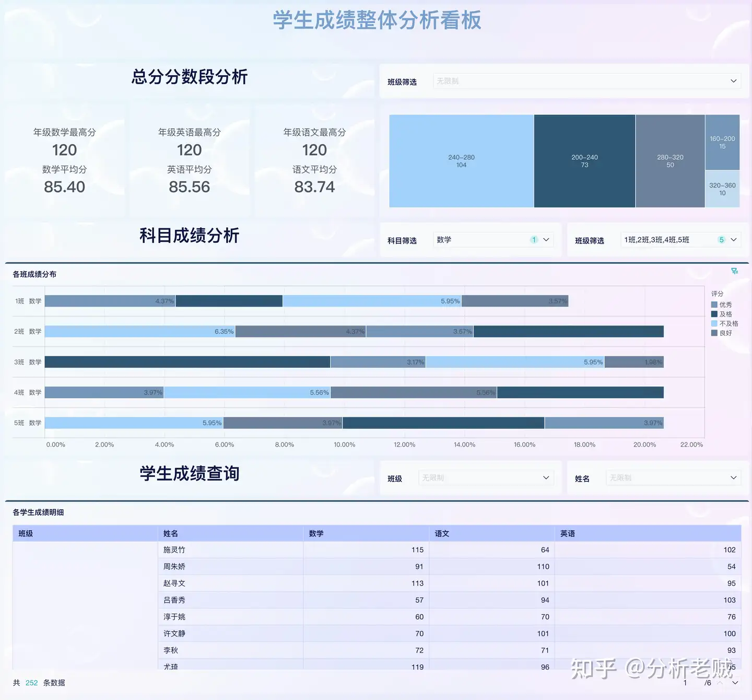The width and height of the screenshot is (752, 700).
Task: Select 320–360 block in score treemap
Action: click(x=722, y=189)
